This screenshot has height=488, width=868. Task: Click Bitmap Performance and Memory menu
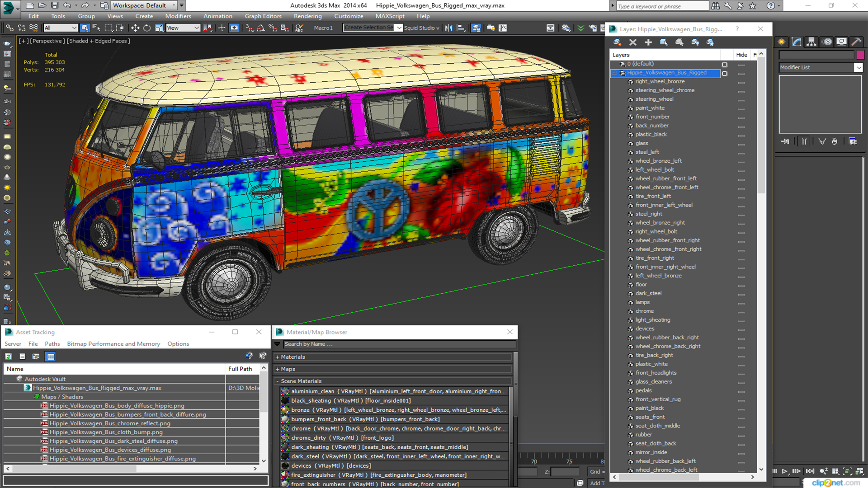point(113,344)
